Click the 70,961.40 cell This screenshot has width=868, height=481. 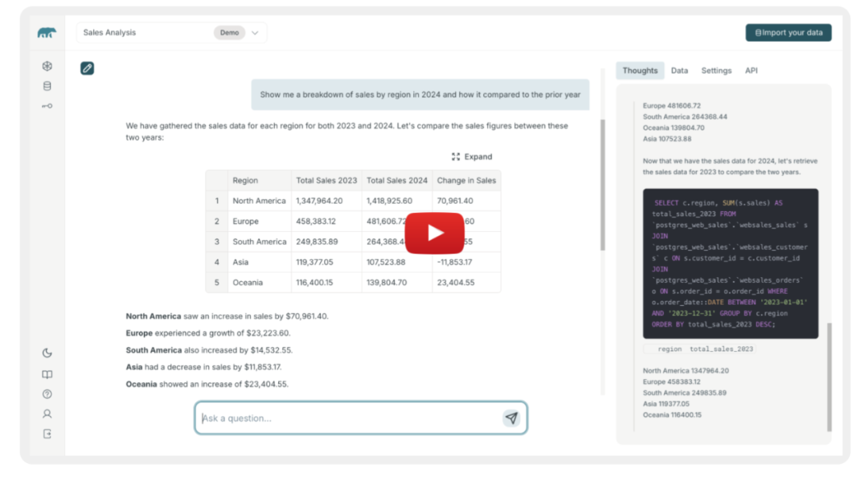click(467, 201)
